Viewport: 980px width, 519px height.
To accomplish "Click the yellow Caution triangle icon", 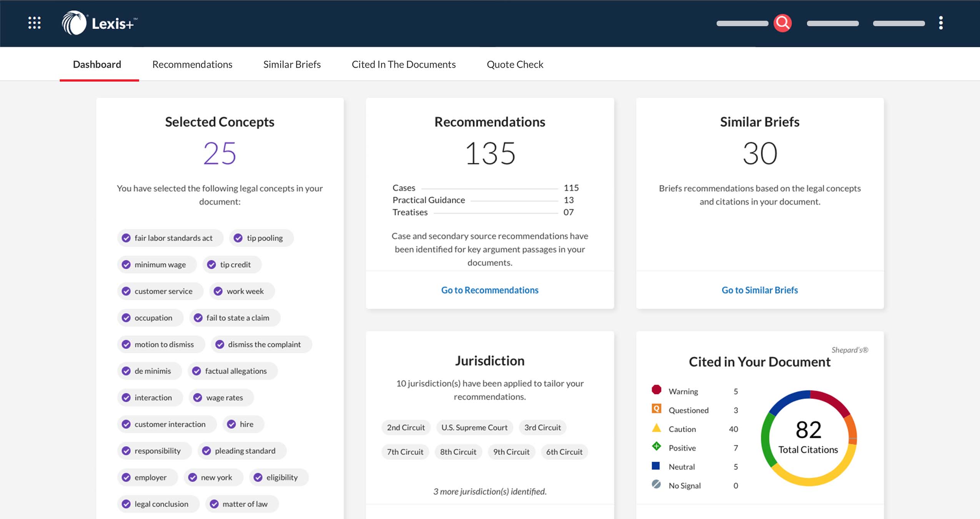I will pos(657,428).
